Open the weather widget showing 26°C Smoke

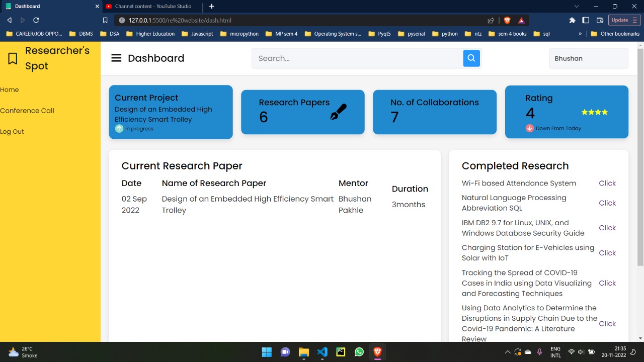(x=23, y=352)
